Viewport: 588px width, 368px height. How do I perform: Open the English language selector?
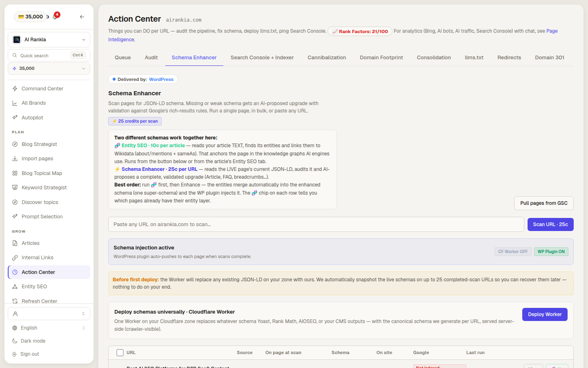[x=49, y=328]
